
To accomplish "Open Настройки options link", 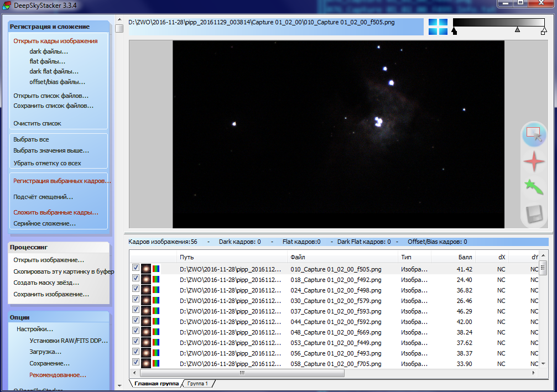I will coord(35,329).
